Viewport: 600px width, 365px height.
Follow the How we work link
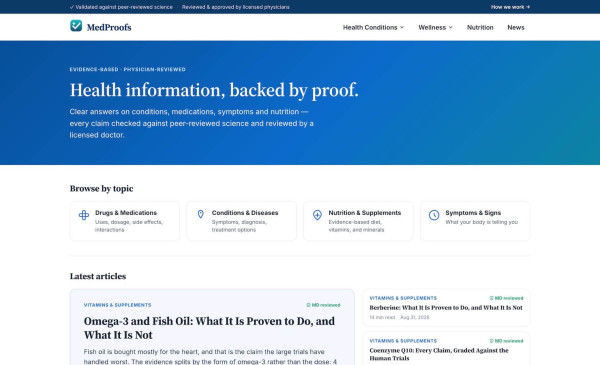pyautogui.click(x=510, y=7)
